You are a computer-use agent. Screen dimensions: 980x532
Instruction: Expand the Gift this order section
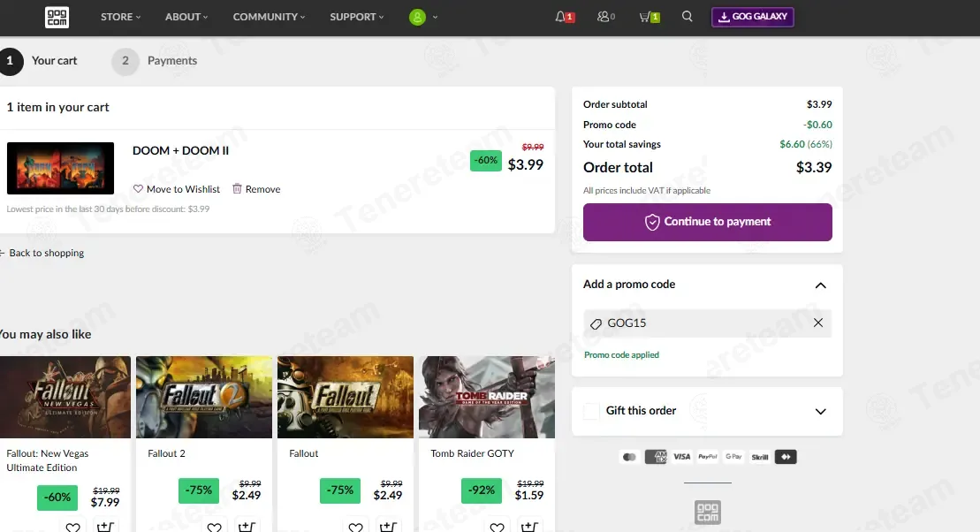tap(821, 411)
